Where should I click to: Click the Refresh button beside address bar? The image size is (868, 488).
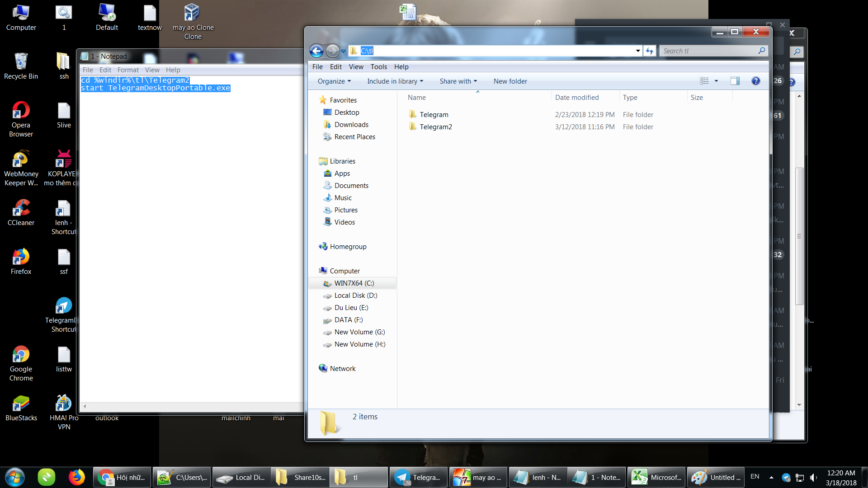pos(650,51)
